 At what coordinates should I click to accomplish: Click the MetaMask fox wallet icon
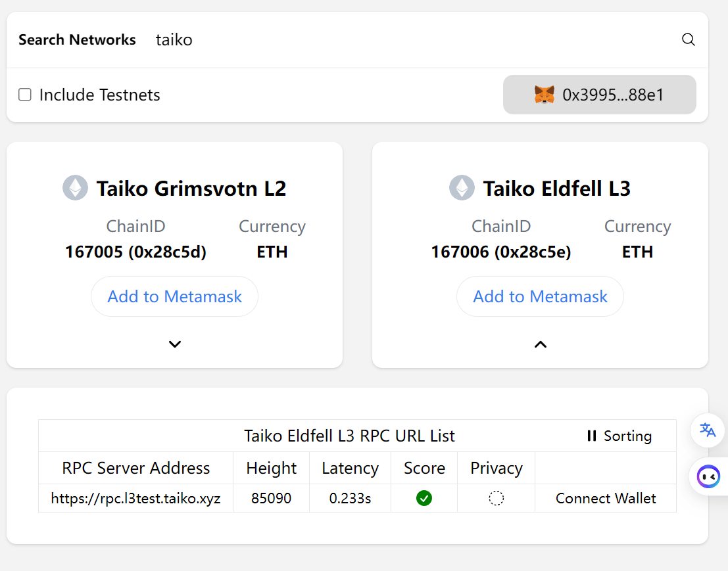point(544,95)
